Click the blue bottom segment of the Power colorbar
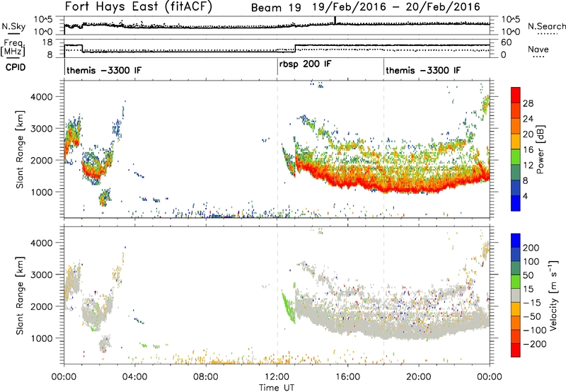The width and height of the screenshot is (566, 392). coord(516,203)
